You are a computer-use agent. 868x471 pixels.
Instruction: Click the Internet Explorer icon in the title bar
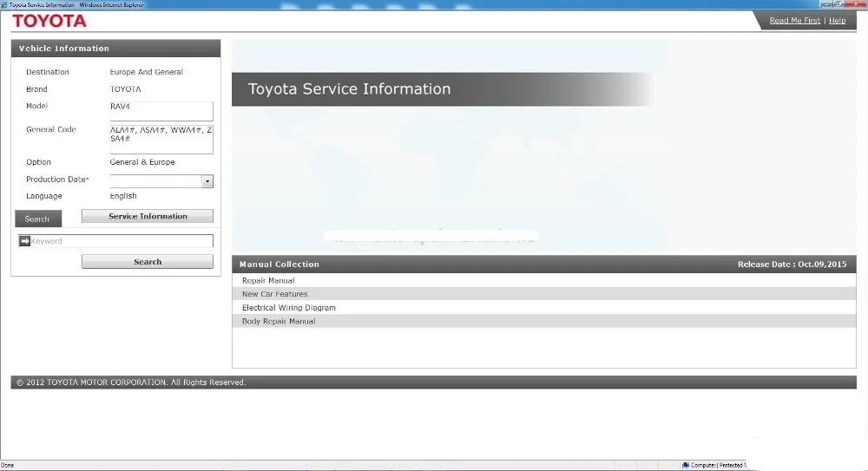click(4, 4)
